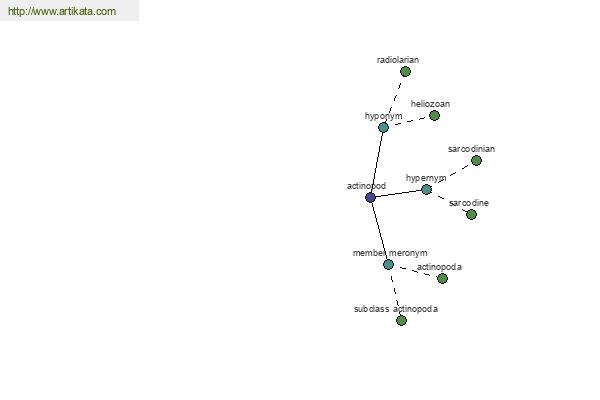The height and width of the screenshot is (400, 600).
Task: Select the subclass actinopoda node circle
Action: pyautogui.click(x=401, y=320)
